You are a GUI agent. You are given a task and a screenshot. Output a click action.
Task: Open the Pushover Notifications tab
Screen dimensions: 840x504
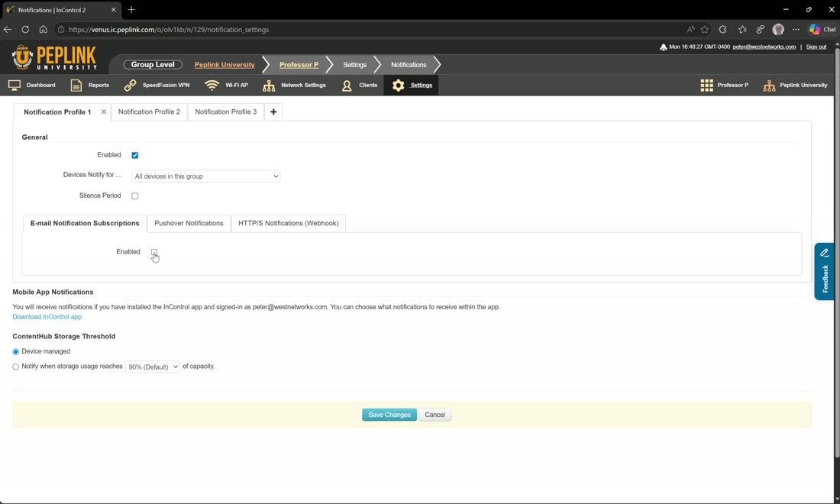click(x=189, y=223)
